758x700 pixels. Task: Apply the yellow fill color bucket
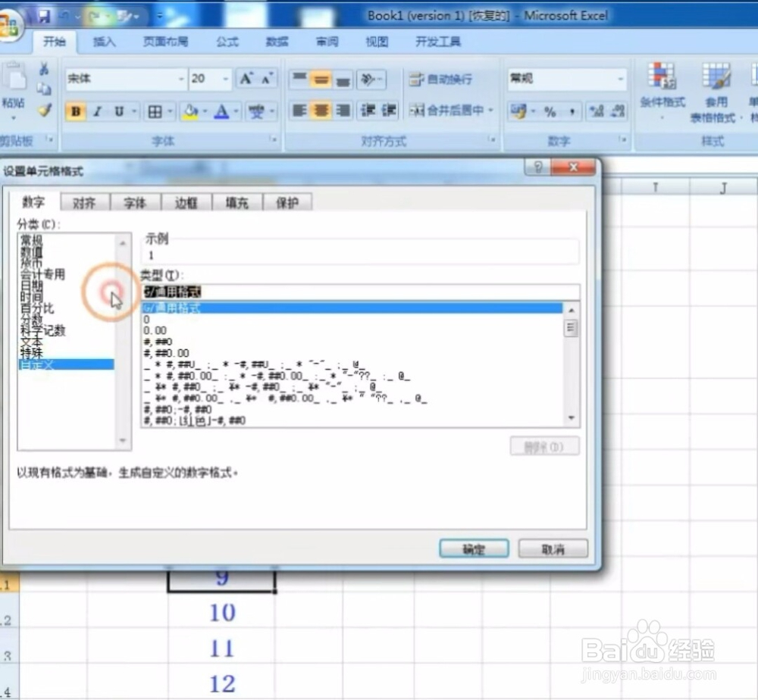[x=189, y=111]
